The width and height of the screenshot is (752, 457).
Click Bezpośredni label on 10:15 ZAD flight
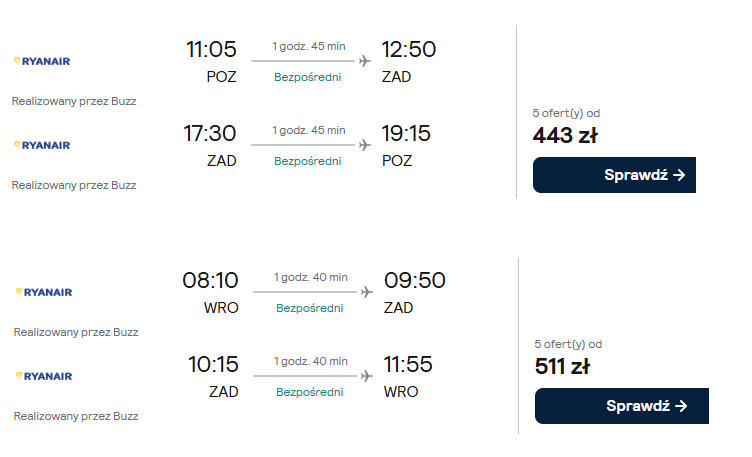[310, 392]
